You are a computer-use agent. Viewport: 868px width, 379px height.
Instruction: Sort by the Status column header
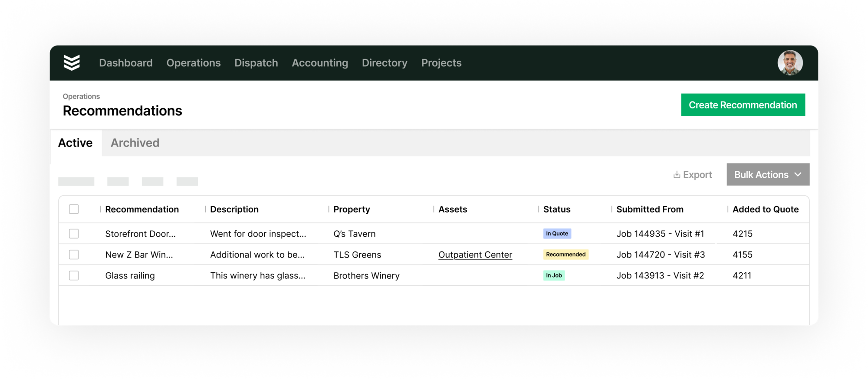pyautogui.click(x=557, y=209)
